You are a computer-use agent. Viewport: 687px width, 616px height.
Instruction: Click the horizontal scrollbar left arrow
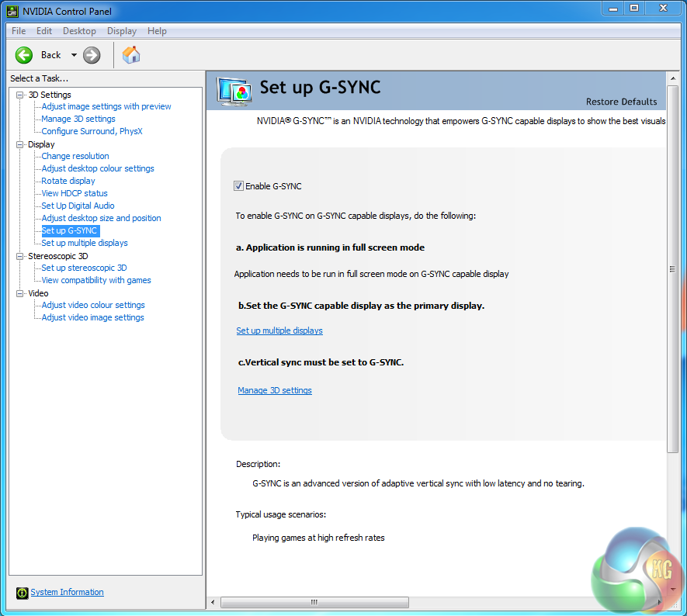[213, 603]
